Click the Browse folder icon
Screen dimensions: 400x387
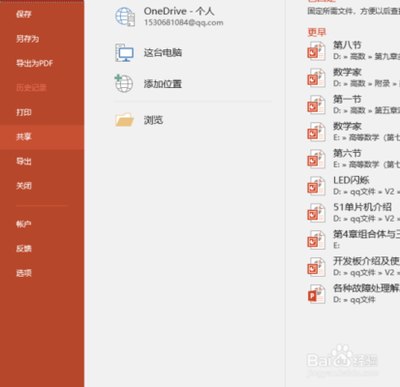(x=124, y=120)
